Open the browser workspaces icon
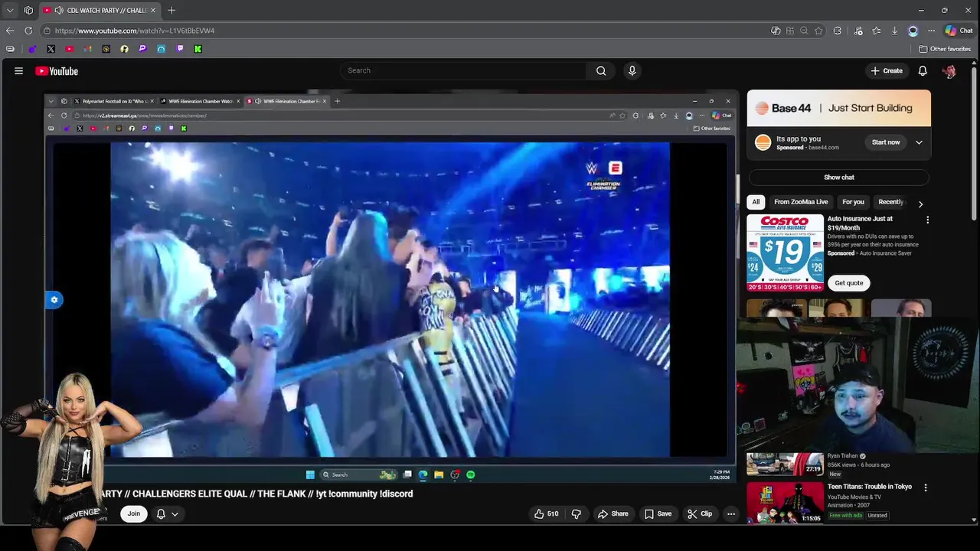 [x=28, y=10]
